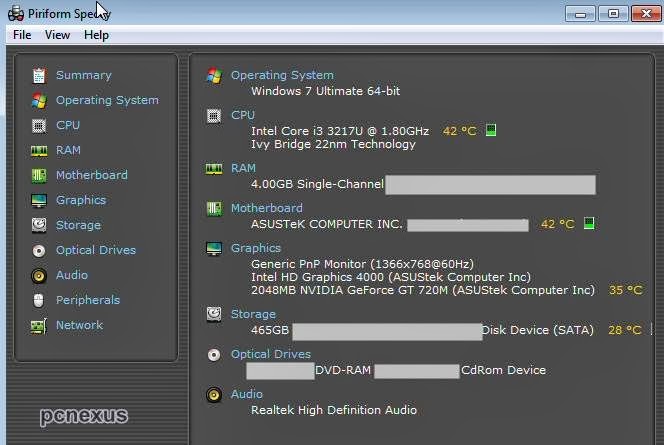
Task: Click the Operating System heading link in summary
Action: coord(282,75)
